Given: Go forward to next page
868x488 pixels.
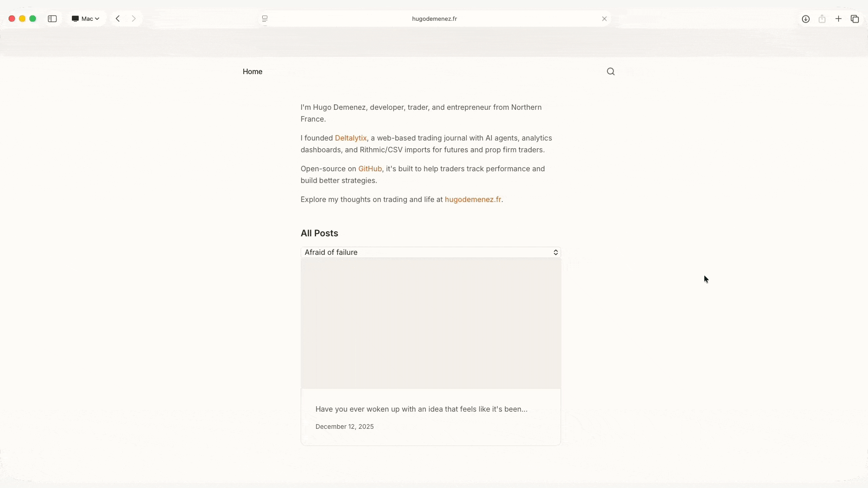Looking at the screenshot, I should point(134,19).
